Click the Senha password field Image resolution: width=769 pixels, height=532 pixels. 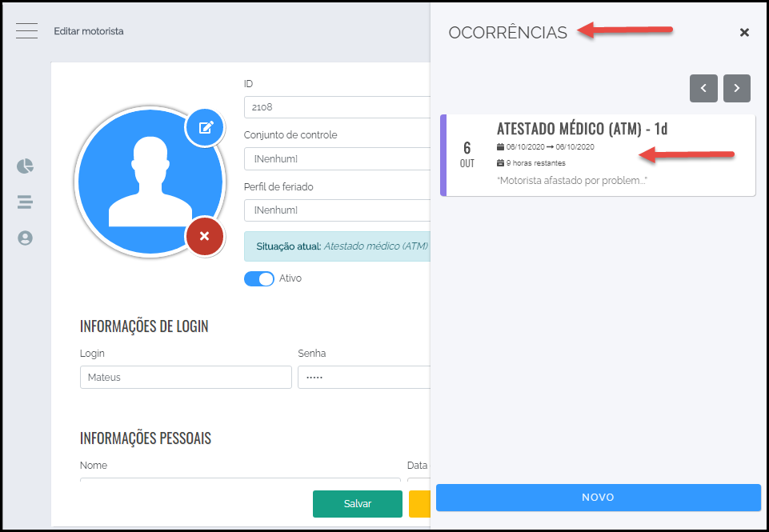[363, 378]
